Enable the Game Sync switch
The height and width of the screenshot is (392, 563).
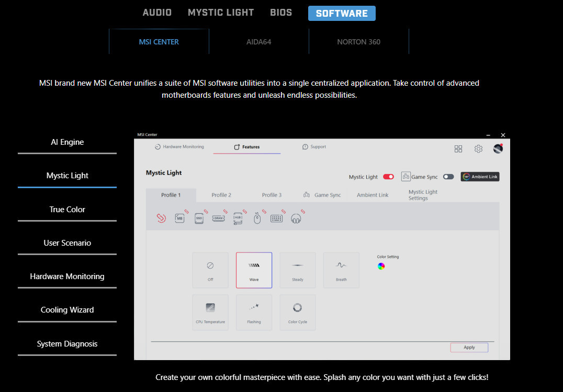(x=448, y=177)
